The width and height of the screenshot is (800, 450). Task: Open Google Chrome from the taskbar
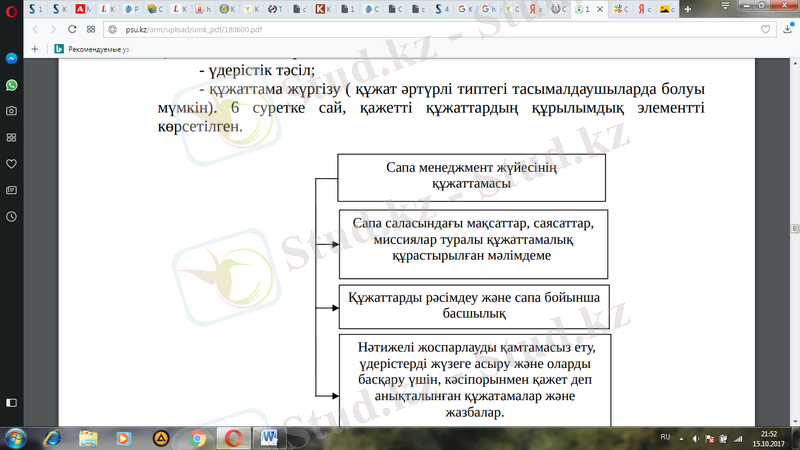197,437
